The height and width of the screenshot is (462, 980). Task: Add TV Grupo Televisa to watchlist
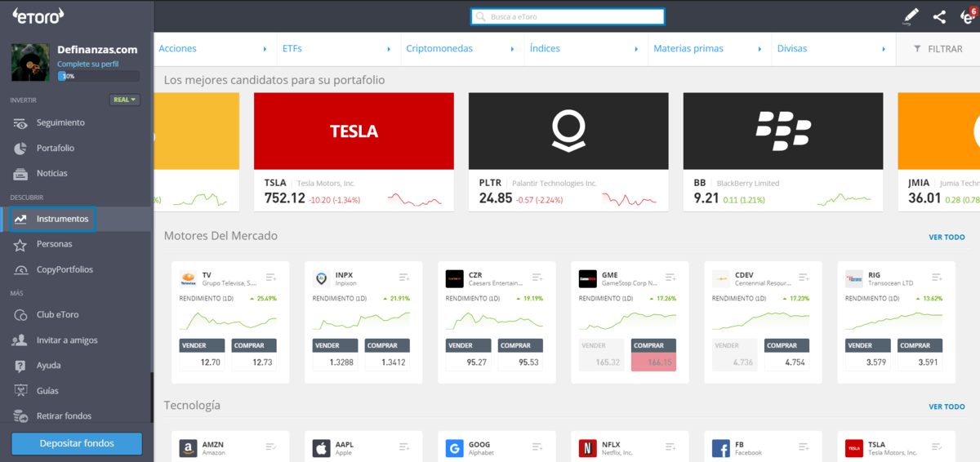click(x=271, y=278)
